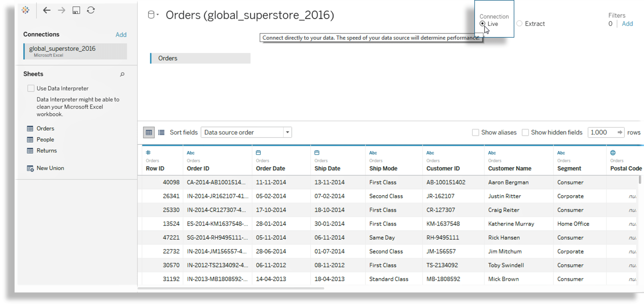Screen dimensions: 644x306
Task: Select the People sheet table icon
Action: coord(30,139)
